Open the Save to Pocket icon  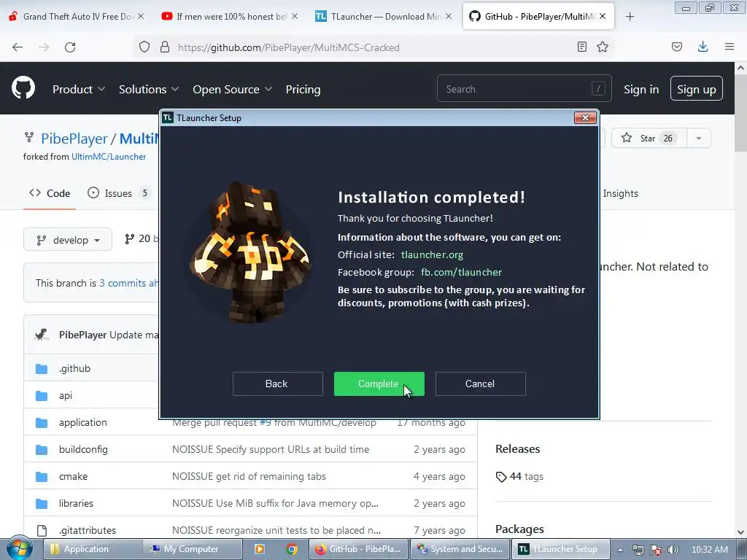676,47
